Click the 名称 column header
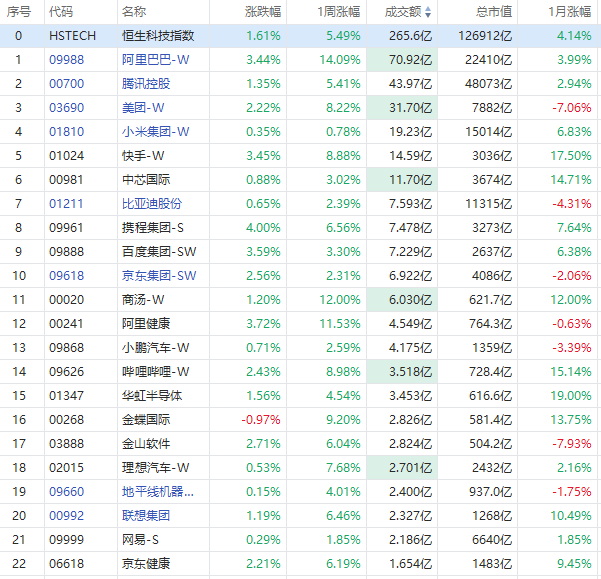This screenshot has width=601, height=579. pos(133,12)
